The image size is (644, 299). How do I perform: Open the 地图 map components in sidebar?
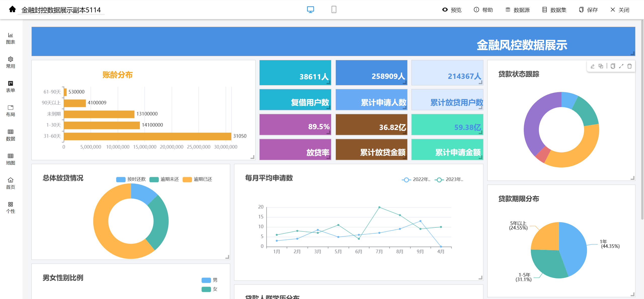[x=11, y=159]
